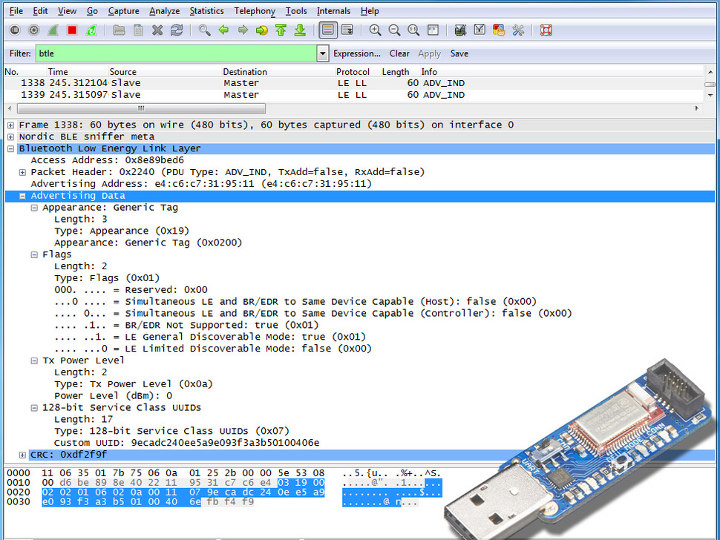This screenshot has width=720, height=540.
Task: Open the filter history dropdown arrow
Action: pyautogui.click(x=323, y=54)
